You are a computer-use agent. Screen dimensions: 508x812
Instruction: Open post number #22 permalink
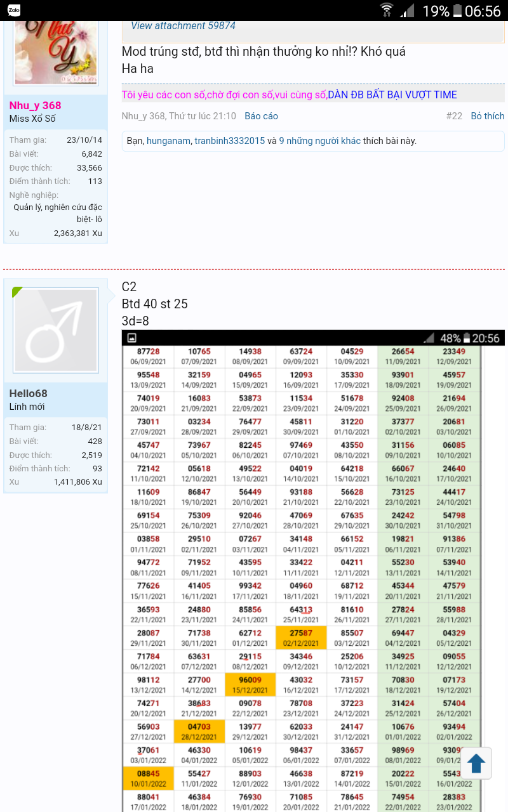[x=454, y=116]
